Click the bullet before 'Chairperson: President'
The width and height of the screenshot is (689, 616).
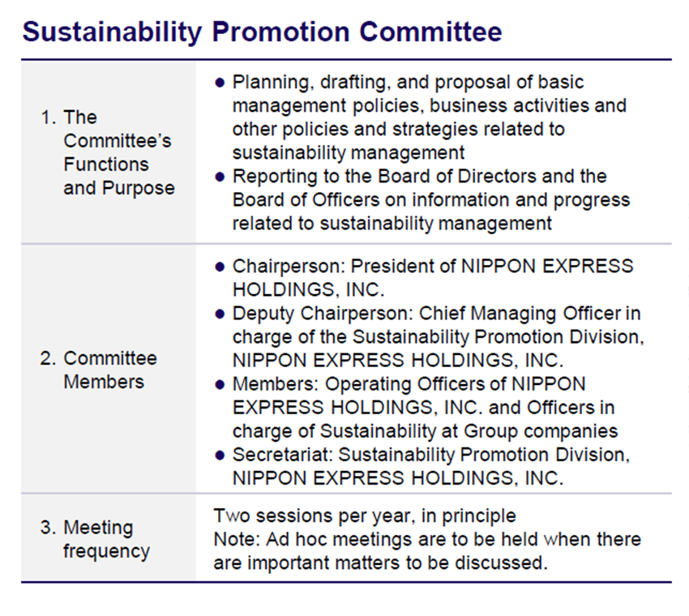[220, 267]
